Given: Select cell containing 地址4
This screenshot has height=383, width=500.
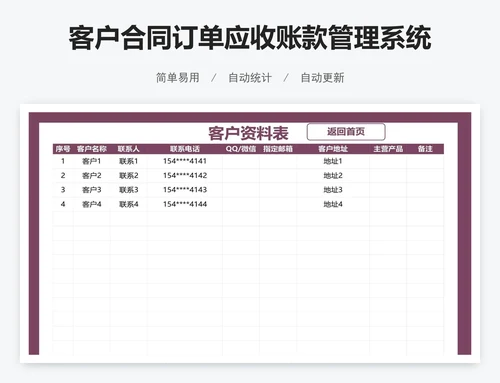Looking at the screenshot, I should [x=333, y=204].
